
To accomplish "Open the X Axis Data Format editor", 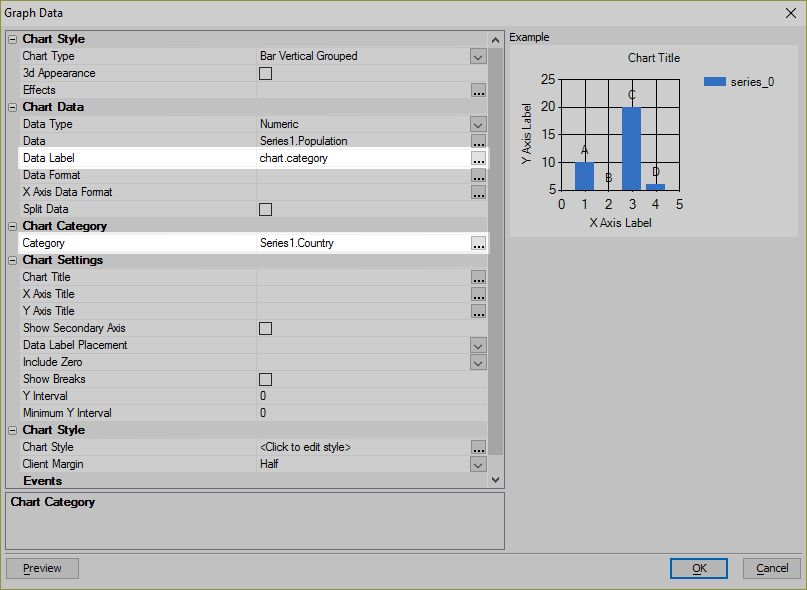I will (478, 192).
